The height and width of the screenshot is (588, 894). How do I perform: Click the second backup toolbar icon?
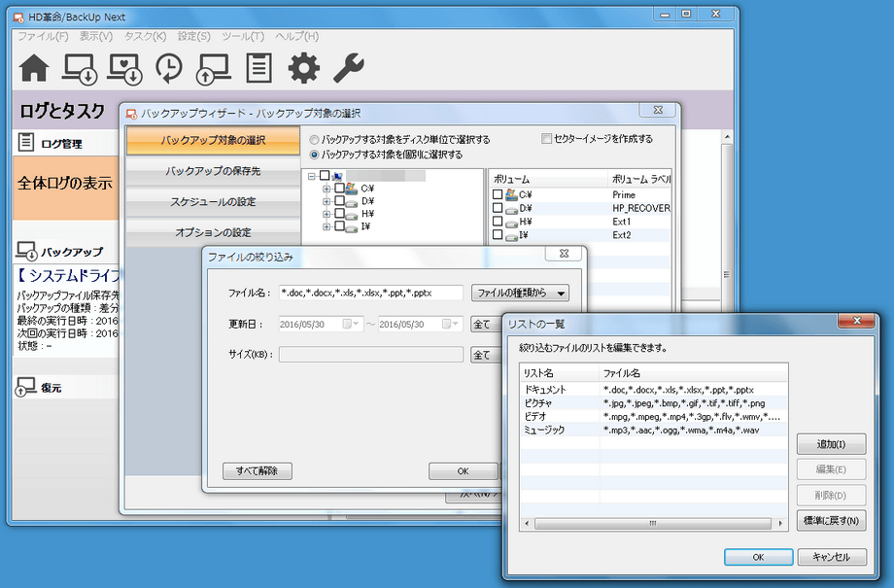tap(124, 68)
